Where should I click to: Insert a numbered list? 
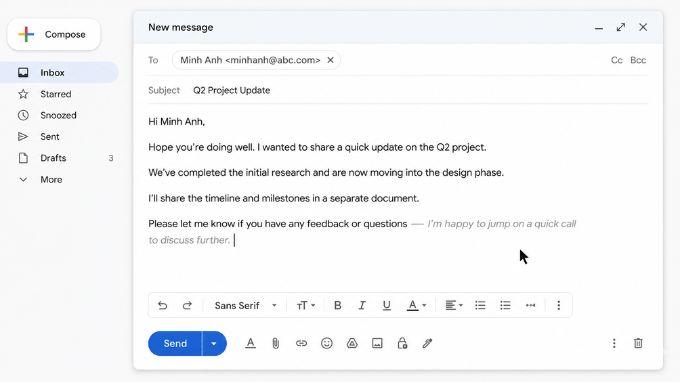pyautogui.click(x=480, y=305)
